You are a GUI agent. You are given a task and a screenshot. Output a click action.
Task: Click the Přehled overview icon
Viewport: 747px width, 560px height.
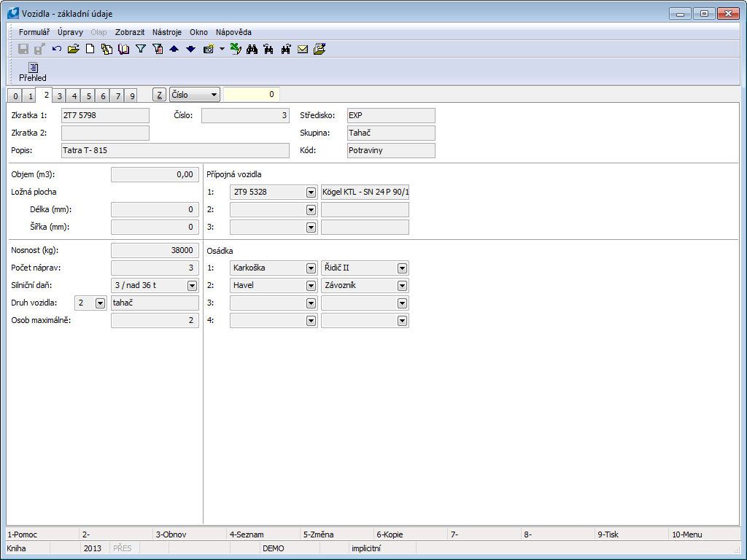[33, 72]
